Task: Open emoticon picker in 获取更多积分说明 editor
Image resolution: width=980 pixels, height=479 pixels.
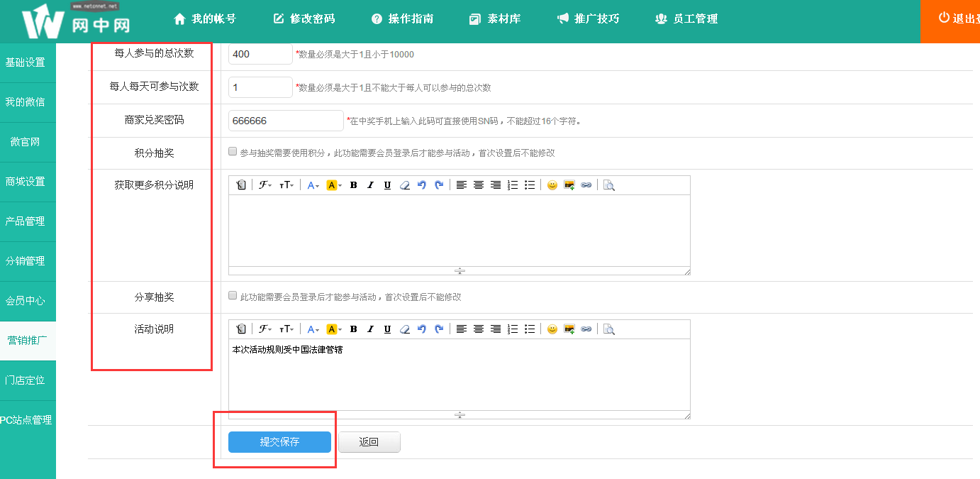Action: click(x=552, y=185)
